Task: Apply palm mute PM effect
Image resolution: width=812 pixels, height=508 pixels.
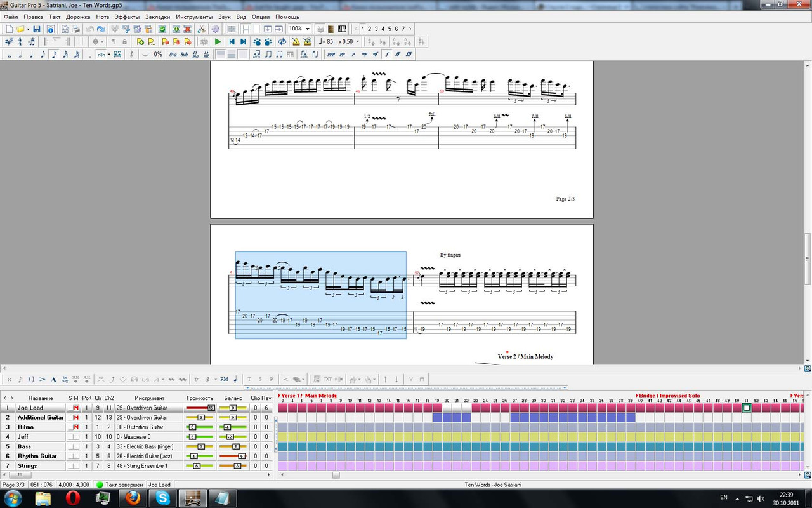Action: point(224,379)
